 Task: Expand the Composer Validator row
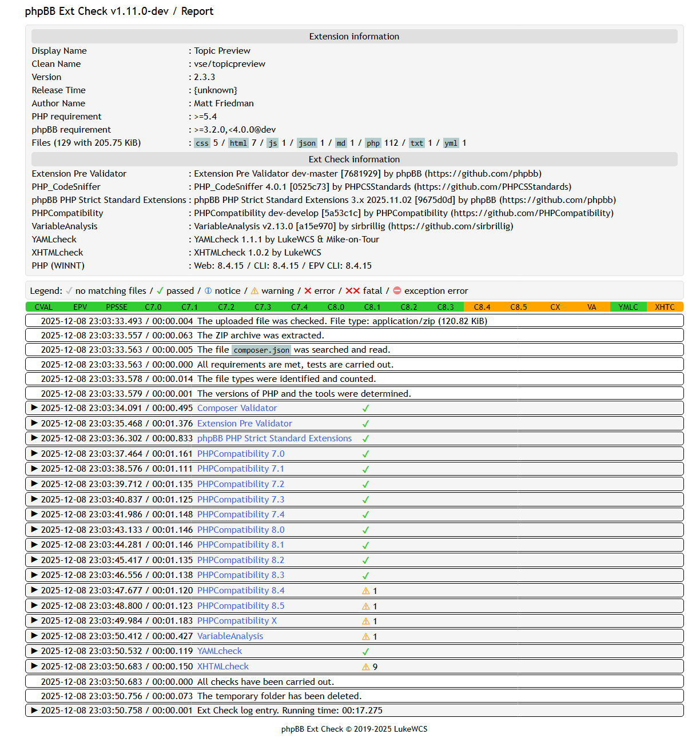pyautogui.click(x=34, y=408)
